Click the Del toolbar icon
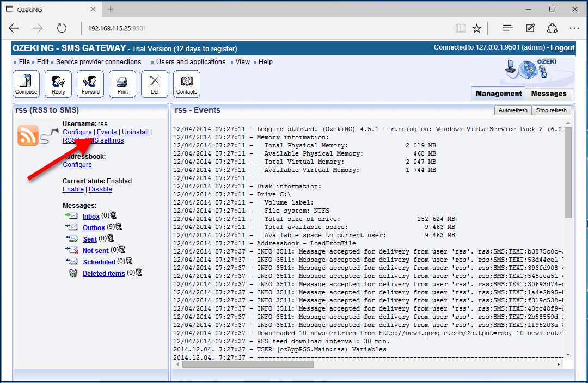Screen dimensions: 588x383 [x=155, y=84]
